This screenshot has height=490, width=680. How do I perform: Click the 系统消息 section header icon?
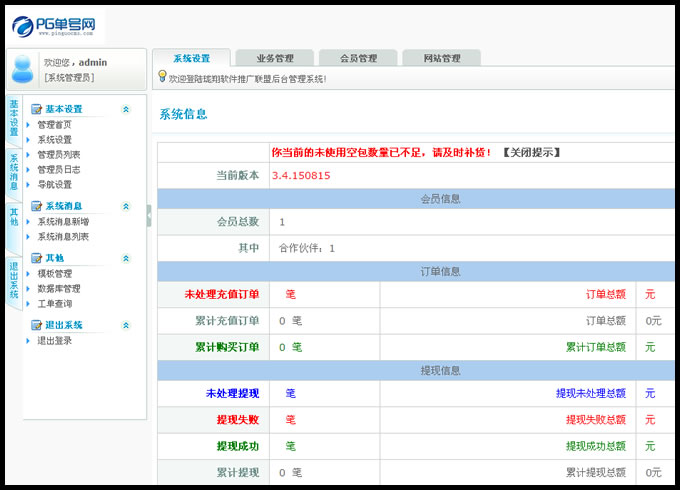(x=37, y=206)
